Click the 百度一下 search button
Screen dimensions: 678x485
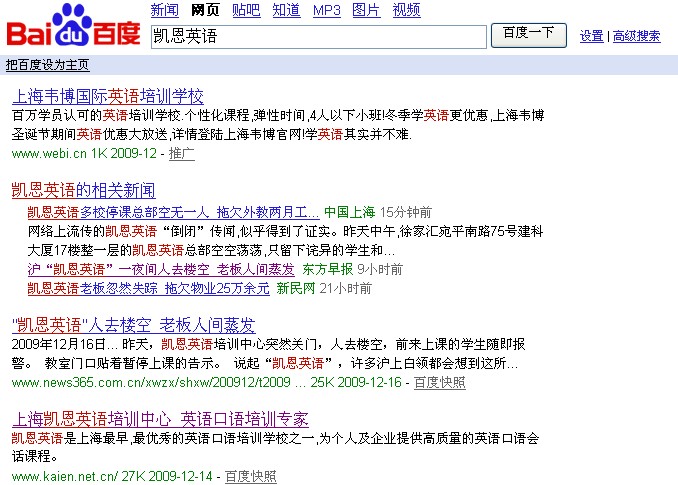point(528,35)
